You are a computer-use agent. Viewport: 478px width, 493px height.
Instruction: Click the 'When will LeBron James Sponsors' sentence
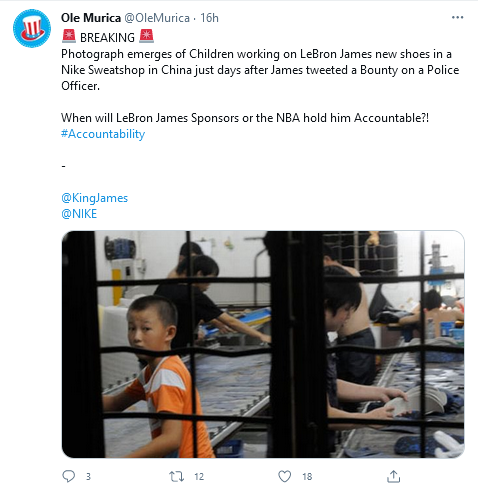pyautogui.click(x=245, y=118)
